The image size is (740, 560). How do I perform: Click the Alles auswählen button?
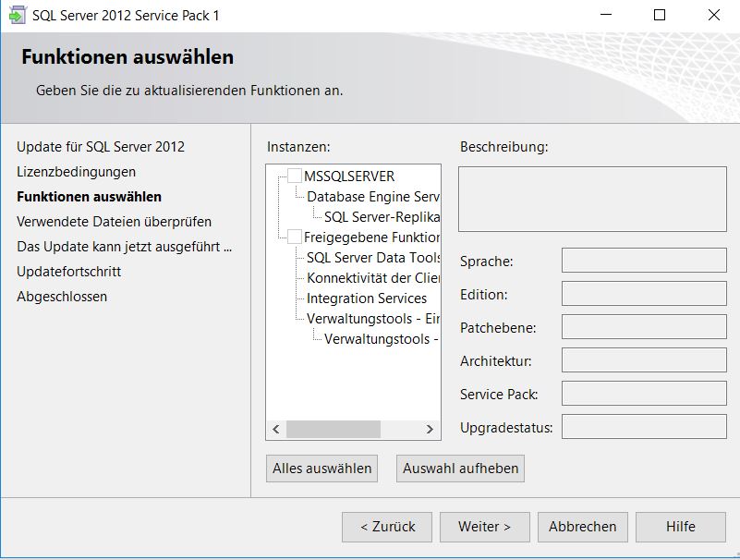321,469
